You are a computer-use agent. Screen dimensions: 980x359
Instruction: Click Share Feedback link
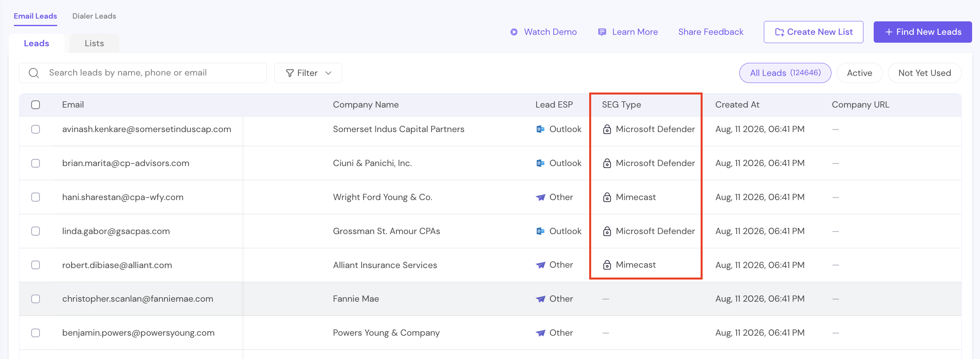pos(711,32)
